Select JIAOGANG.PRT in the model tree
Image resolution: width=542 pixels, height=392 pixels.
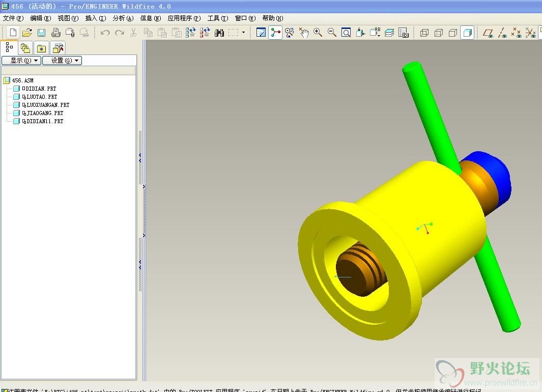(43, 113)
